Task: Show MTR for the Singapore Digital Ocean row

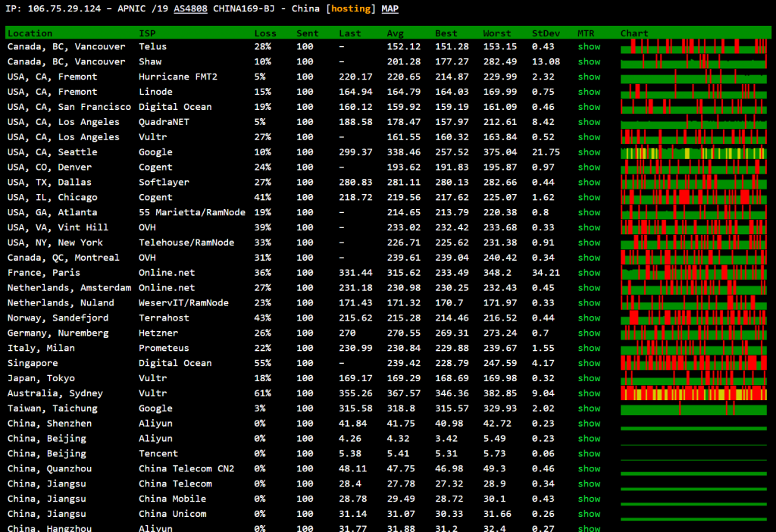Action: tap(589, 363)
